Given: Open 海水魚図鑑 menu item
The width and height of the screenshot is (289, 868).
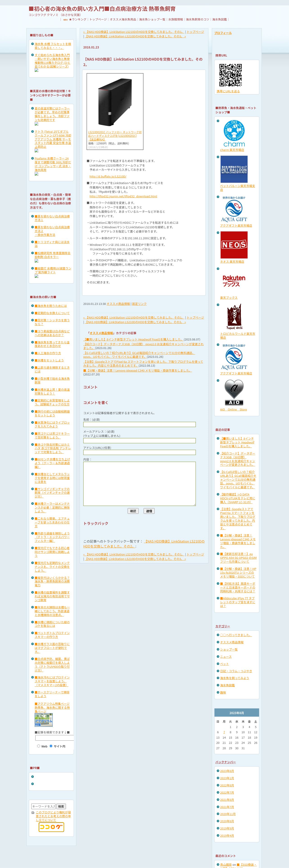Looking at the screenshot, I should 219,20.
